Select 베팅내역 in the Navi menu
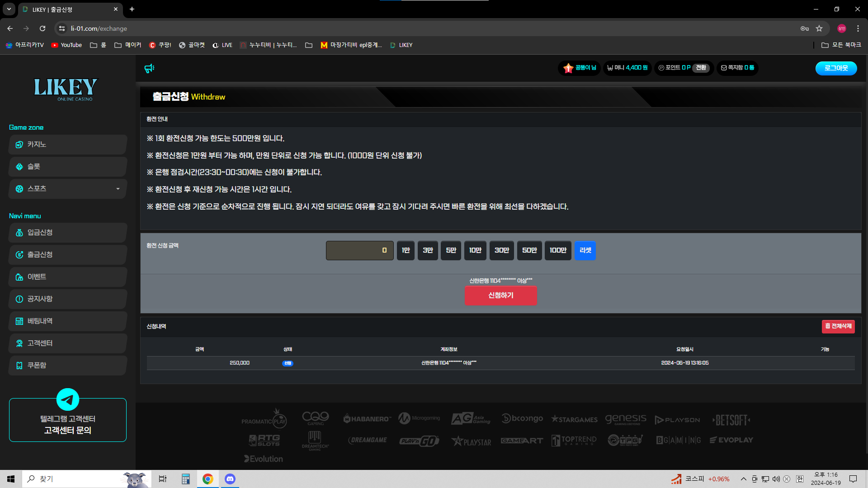 click(x=68, y=321)
